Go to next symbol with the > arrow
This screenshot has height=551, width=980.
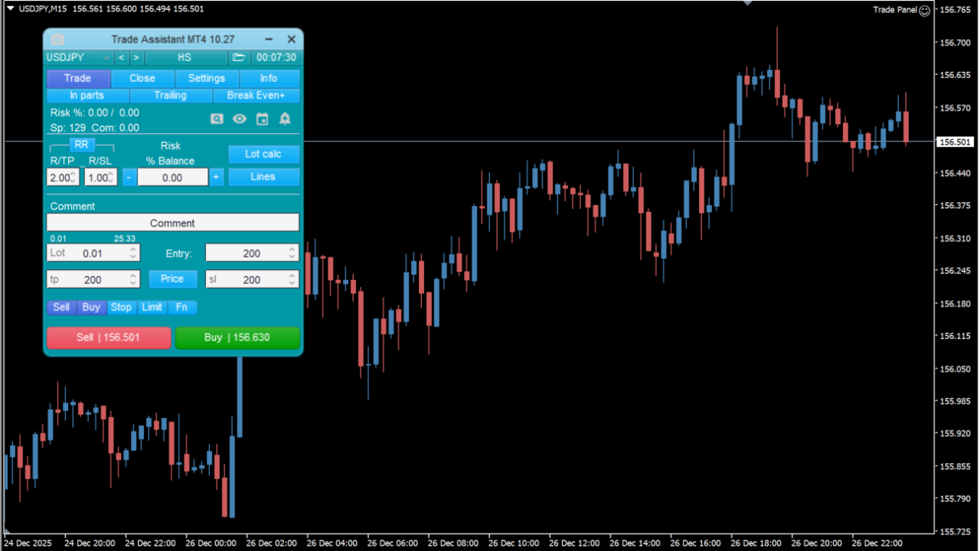(x=136, y=57)
